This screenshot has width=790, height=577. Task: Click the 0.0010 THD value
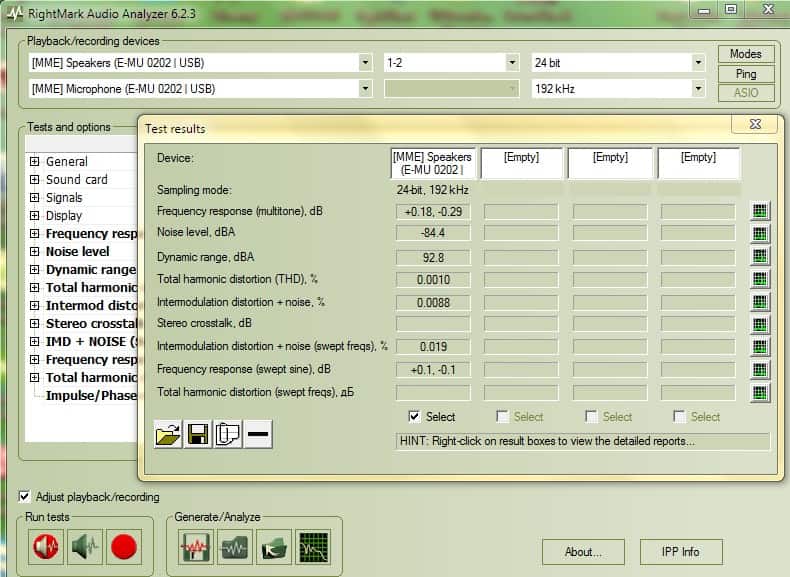tap(433, 280)
